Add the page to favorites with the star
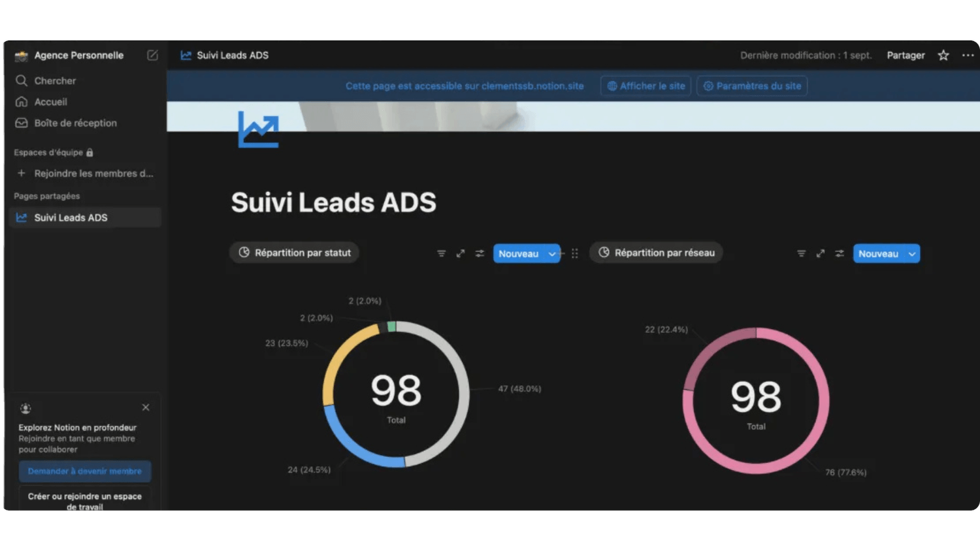 [x=943, y=55]
